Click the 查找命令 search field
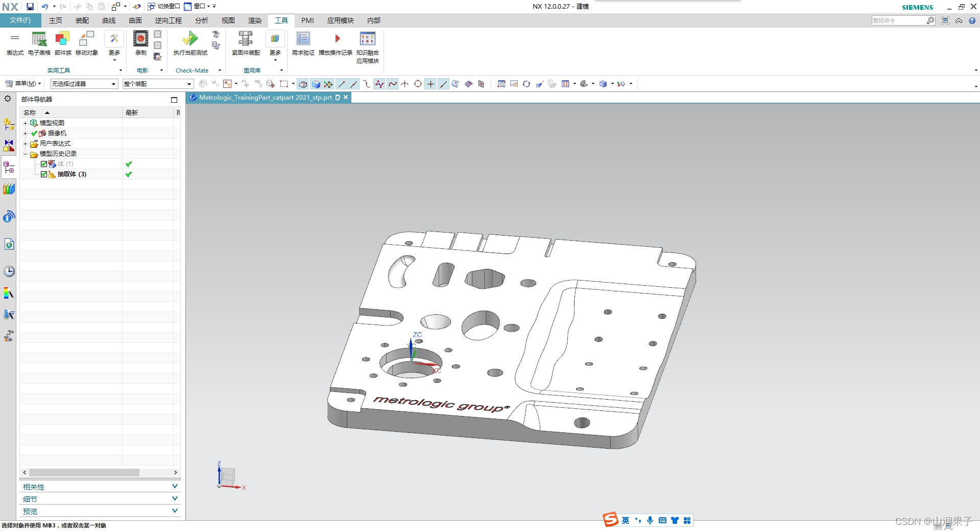 point(899,20)
